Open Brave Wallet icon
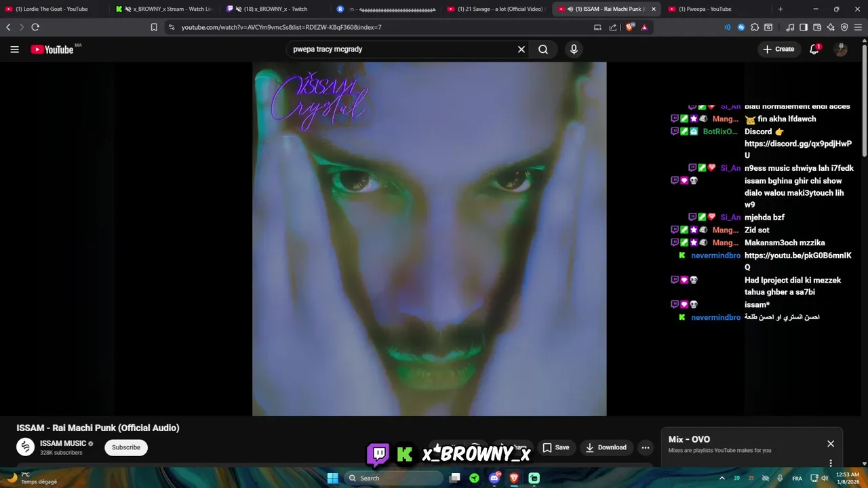Viewport: 868px width, 488px height. (x=817, y=27)
